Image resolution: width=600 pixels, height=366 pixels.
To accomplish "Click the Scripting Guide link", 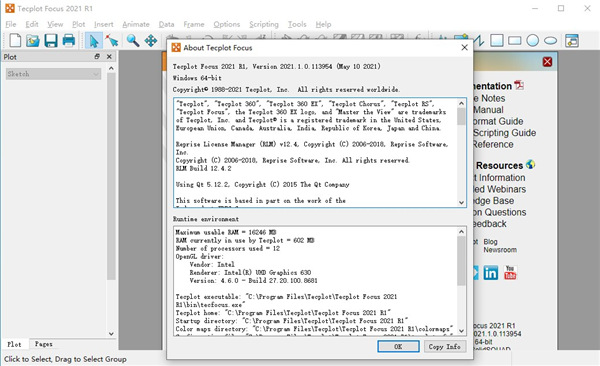I will click(504, 133).
